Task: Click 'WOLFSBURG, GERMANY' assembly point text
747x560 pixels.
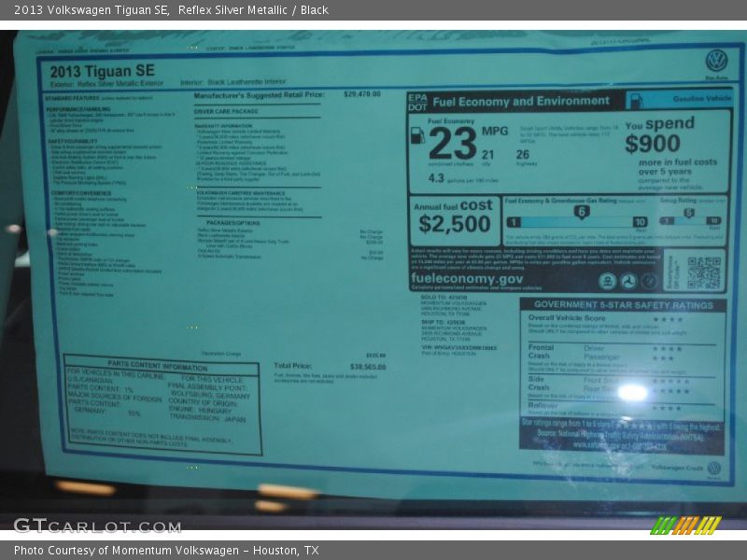Action: pyautogui.click(x=210, y=395)
